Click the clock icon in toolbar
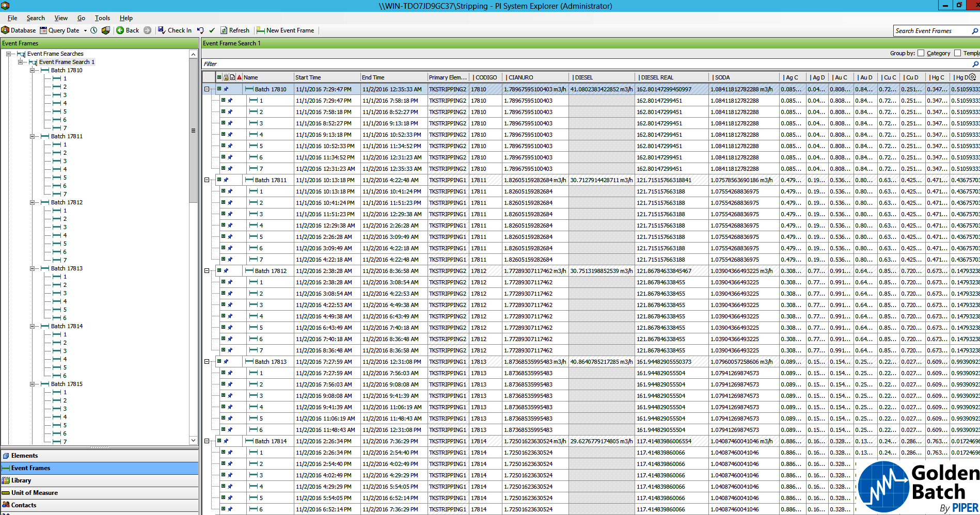The image size is (980, 515). [x=94, y=30]
